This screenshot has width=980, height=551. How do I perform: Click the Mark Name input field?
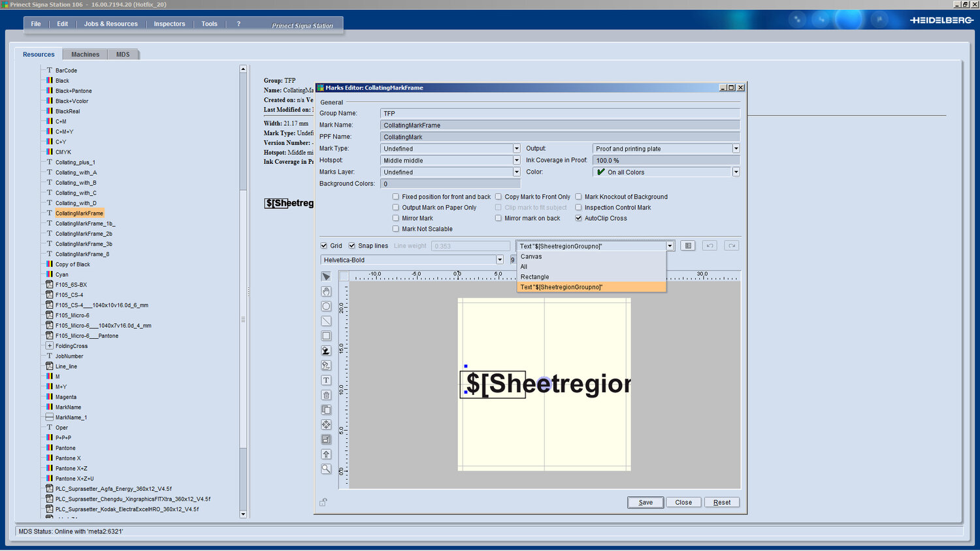560,125
